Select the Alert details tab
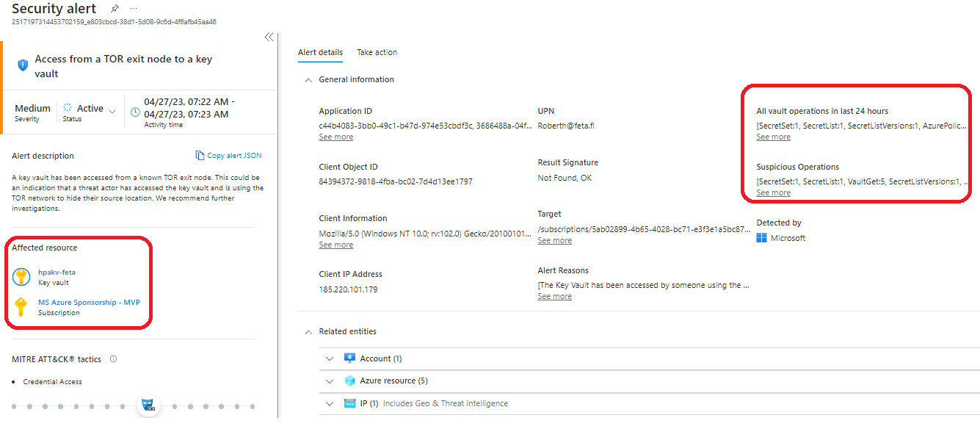The width and height of the screenshot is (980, 440). point(320,52)
